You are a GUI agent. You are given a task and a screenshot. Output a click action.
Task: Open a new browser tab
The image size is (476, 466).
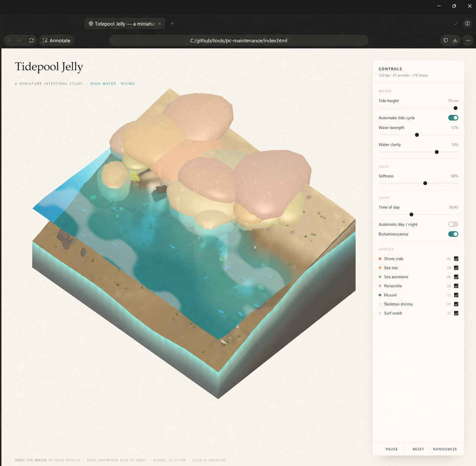pos(172,24)
